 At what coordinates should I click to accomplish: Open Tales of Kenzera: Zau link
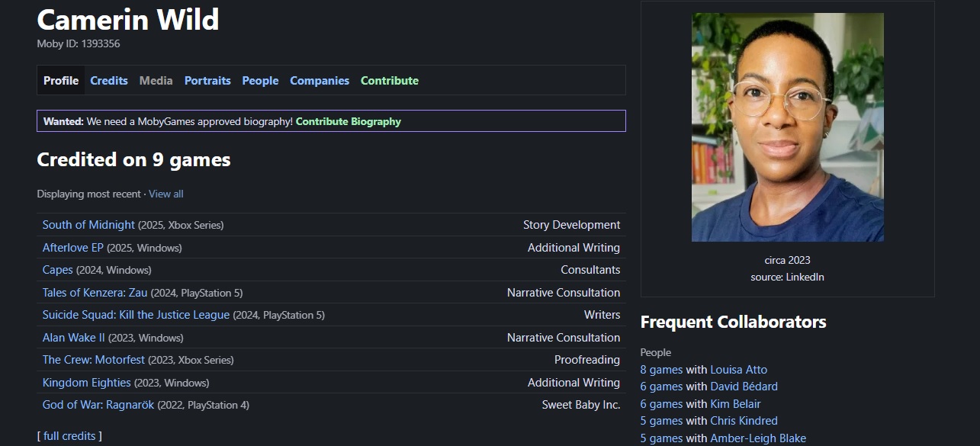pyautogui.click(x=95, y=293)
